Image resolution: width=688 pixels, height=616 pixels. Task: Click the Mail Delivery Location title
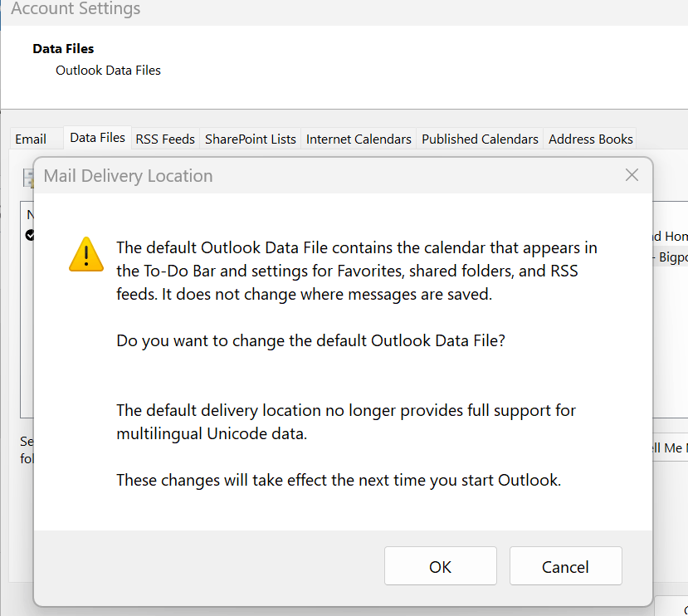[x=128, y=176]
